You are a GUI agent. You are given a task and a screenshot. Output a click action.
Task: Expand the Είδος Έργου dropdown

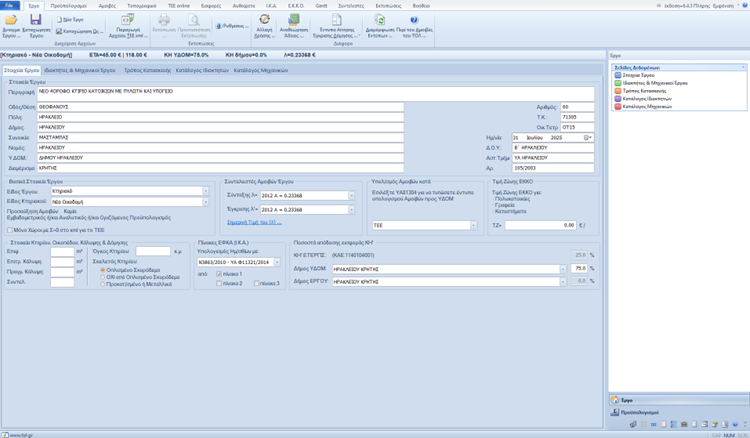[205, 189]
